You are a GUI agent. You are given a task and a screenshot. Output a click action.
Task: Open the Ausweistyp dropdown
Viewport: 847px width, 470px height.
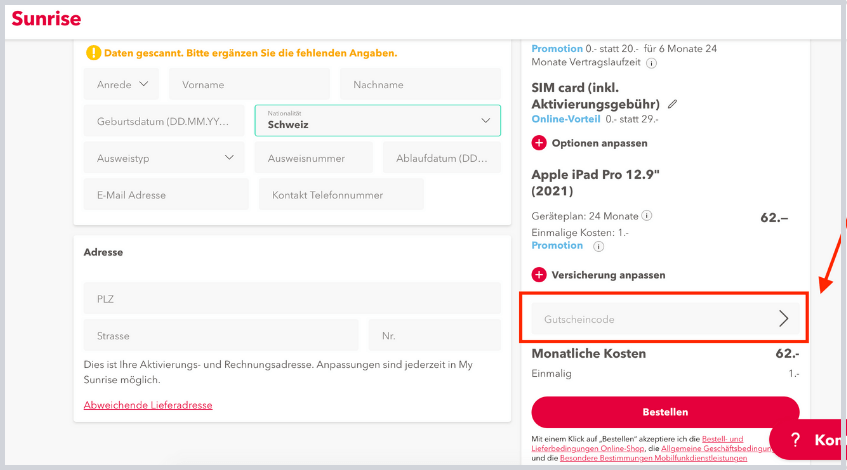[x=164, y=158]
